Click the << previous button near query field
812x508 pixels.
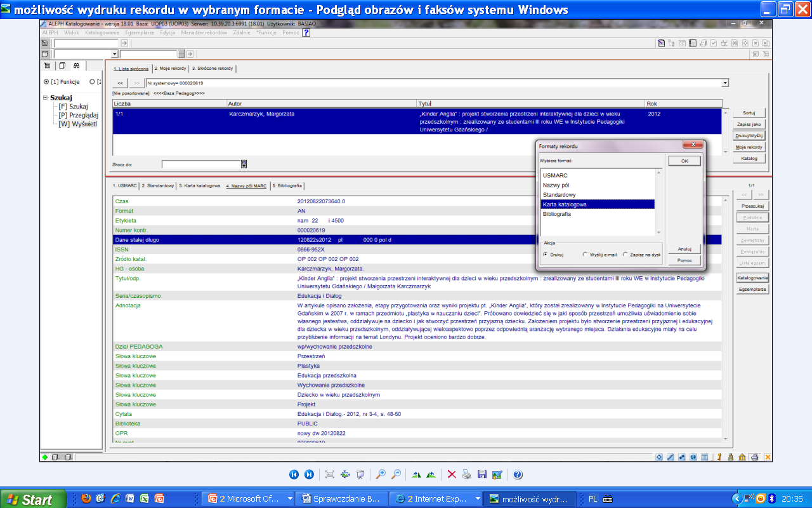[x=120, y=83]
